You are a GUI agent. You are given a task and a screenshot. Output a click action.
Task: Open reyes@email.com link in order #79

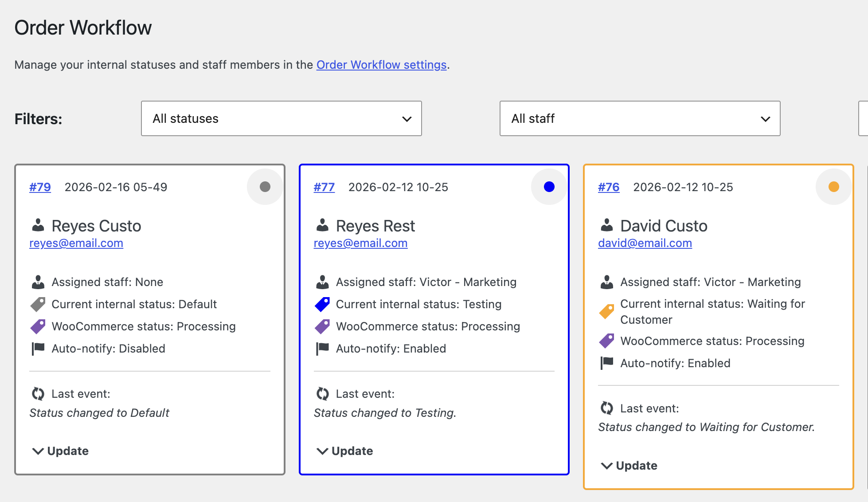click(x=76, y=243)
